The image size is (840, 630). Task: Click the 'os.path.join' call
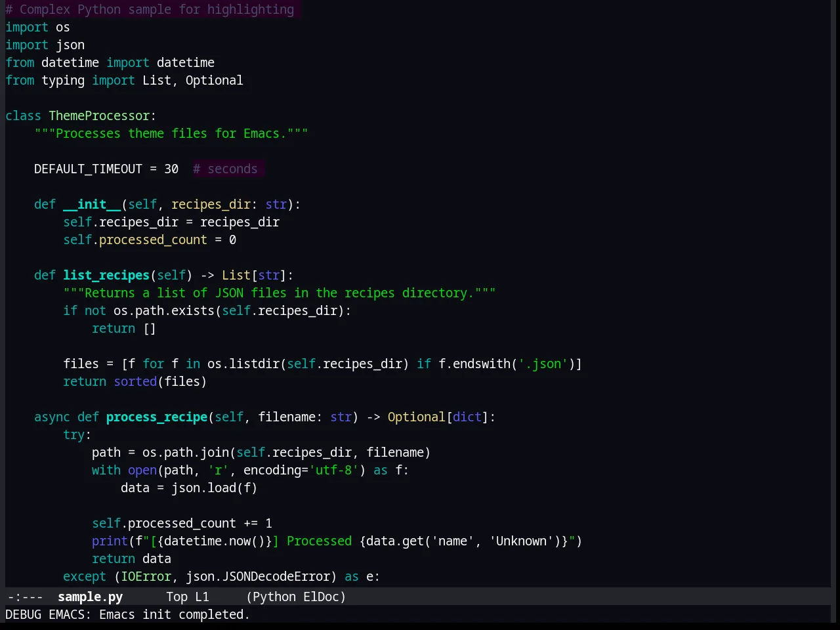tap(186, 452)
